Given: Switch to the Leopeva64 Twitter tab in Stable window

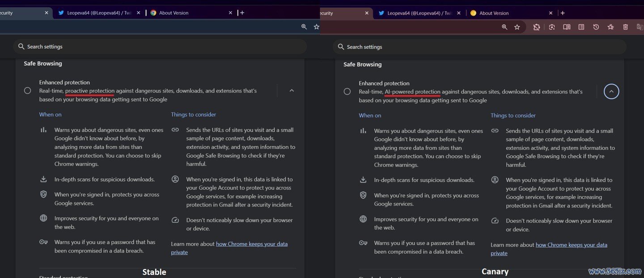Looking at the screenshot, I should click(99, 13).
